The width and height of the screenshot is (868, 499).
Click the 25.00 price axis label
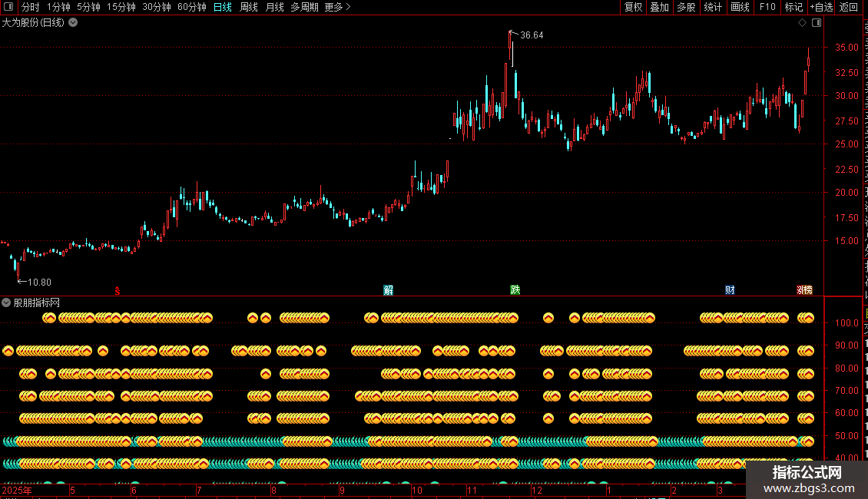pyautogui.click(x=846, y=144)
